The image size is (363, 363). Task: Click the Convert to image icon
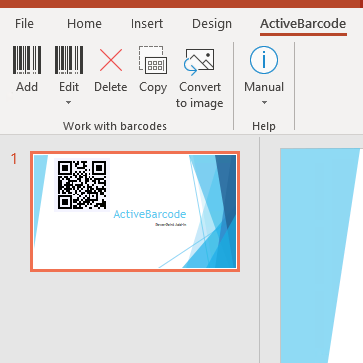[199, 62]
